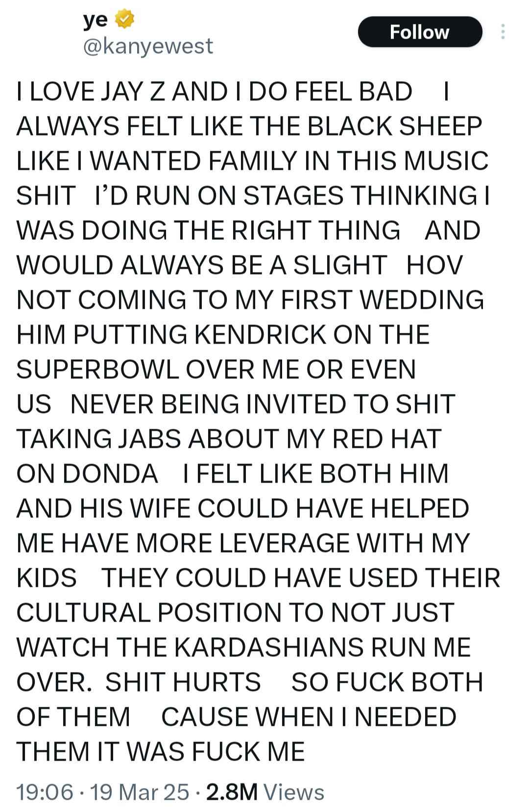Click the word KARDASHIANS in the tweet
The height and width of the screenshot is (812, 529).
click(269, 648)
